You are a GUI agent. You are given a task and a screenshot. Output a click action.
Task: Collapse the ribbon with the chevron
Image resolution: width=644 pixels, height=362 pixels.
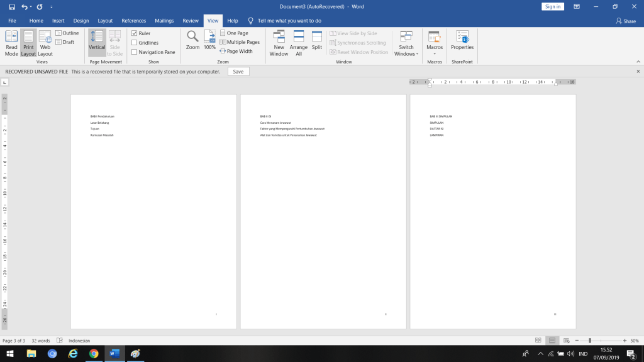[x=638, y=62]
